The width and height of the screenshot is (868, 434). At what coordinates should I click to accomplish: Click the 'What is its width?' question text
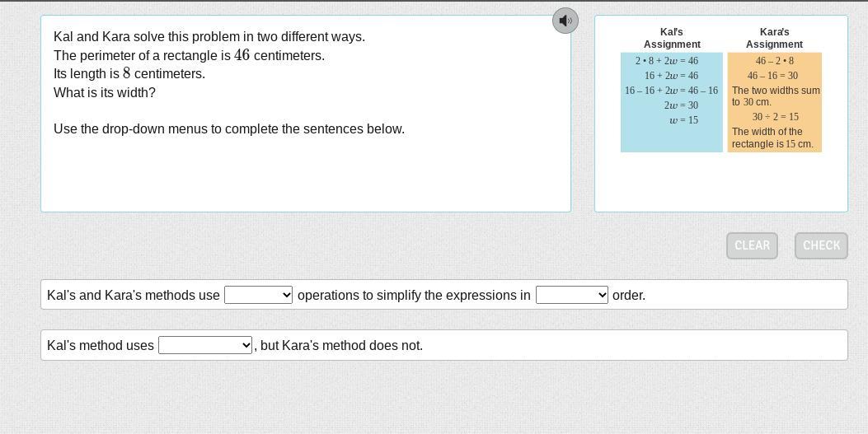[x=105, y=93]
